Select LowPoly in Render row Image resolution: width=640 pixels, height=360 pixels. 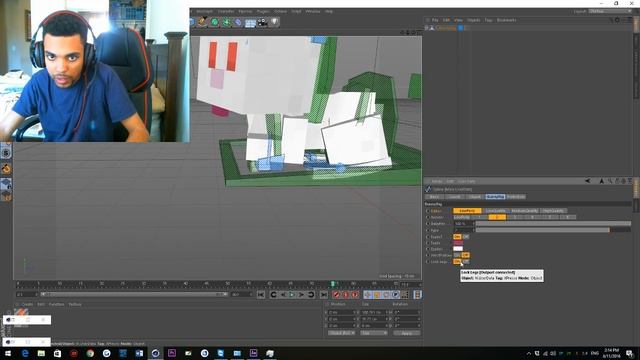point(462,217)
